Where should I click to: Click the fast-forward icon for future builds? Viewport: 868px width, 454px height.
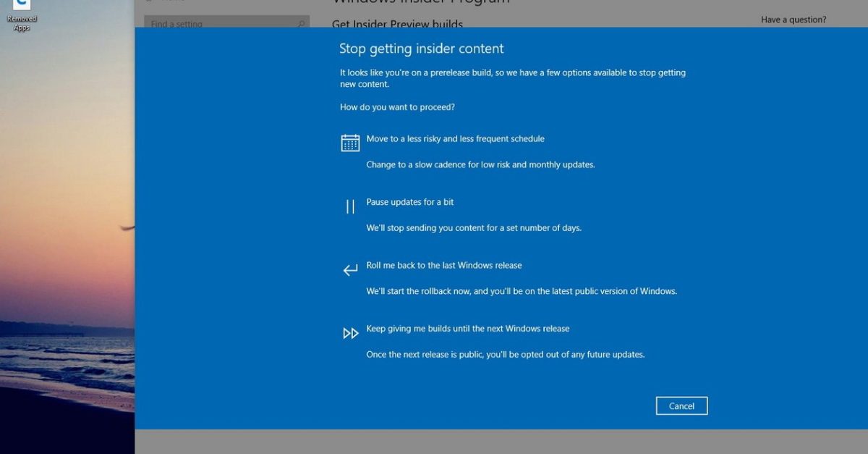pyautogui.click(x=351, y=333)
